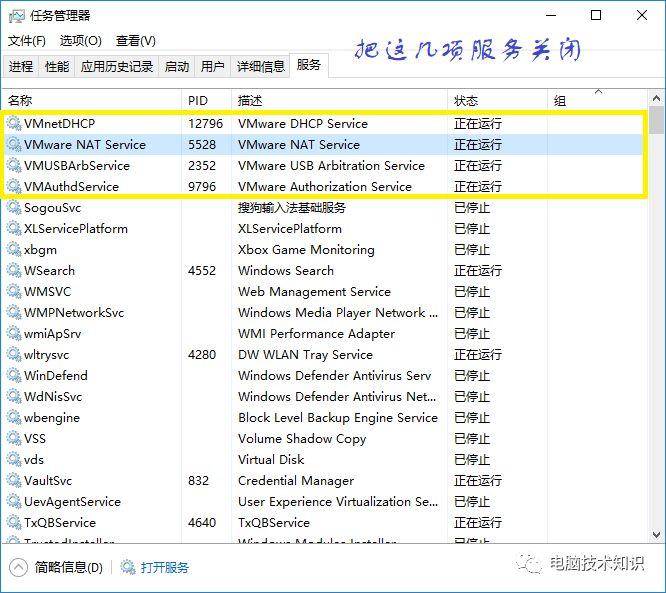
Task: Click the scrollbar up arrow
Action: [656, 98]
